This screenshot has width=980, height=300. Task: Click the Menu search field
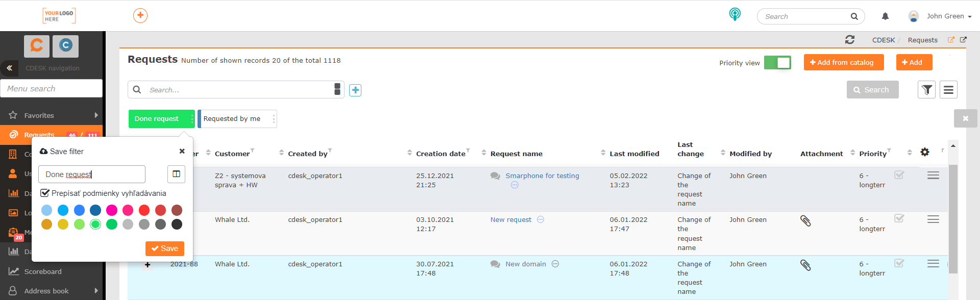52,88
